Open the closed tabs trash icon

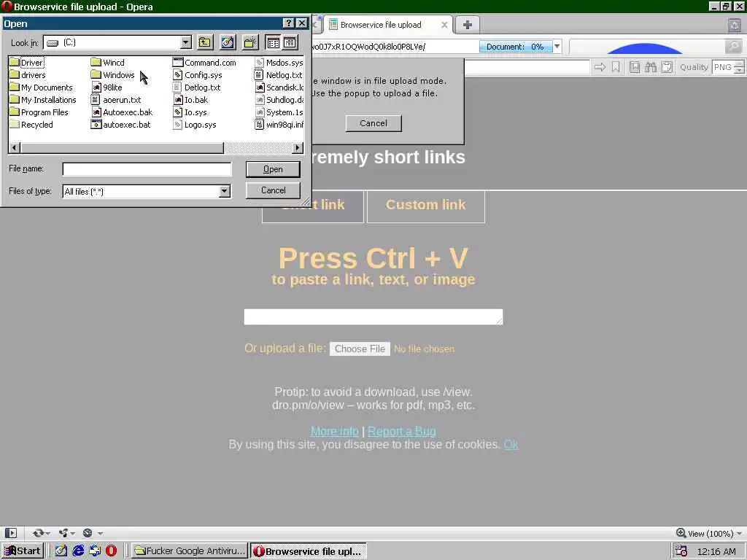tap(735, 25)
